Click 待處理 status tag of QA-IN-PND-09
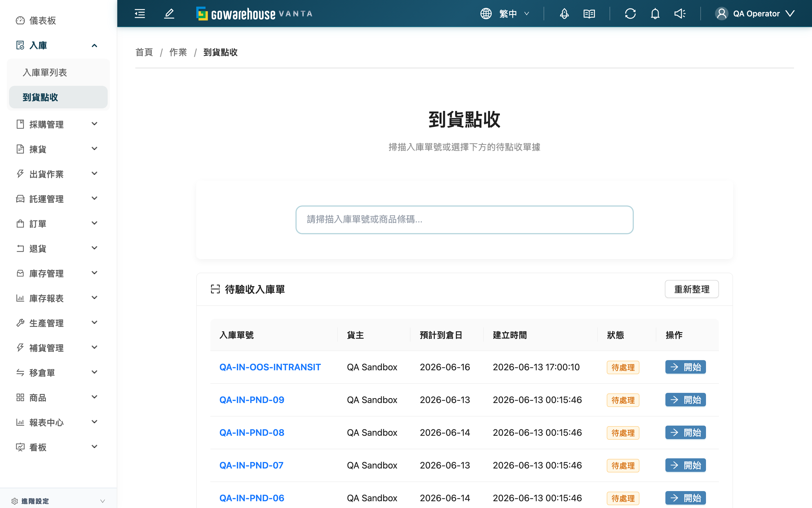This screenshot has width=812, height=508. (623, 400)
